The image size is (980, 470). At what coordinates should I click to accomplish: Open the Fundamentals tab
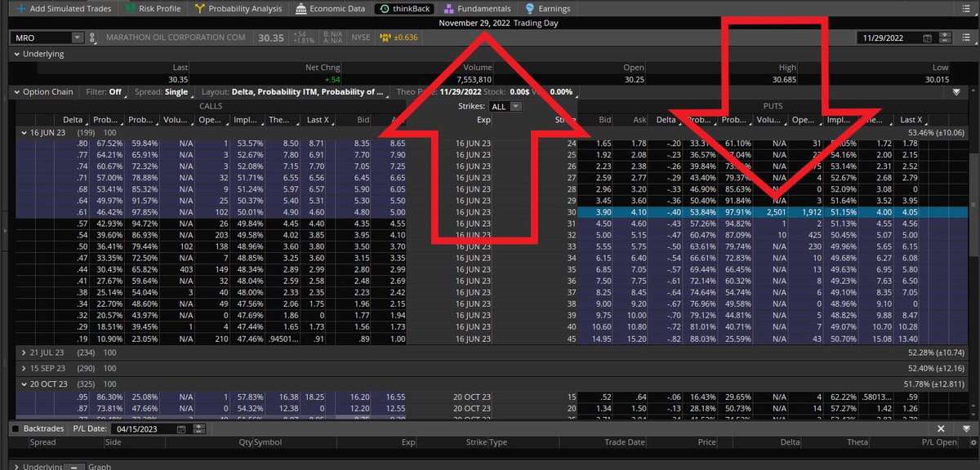[x=479, y=9]
